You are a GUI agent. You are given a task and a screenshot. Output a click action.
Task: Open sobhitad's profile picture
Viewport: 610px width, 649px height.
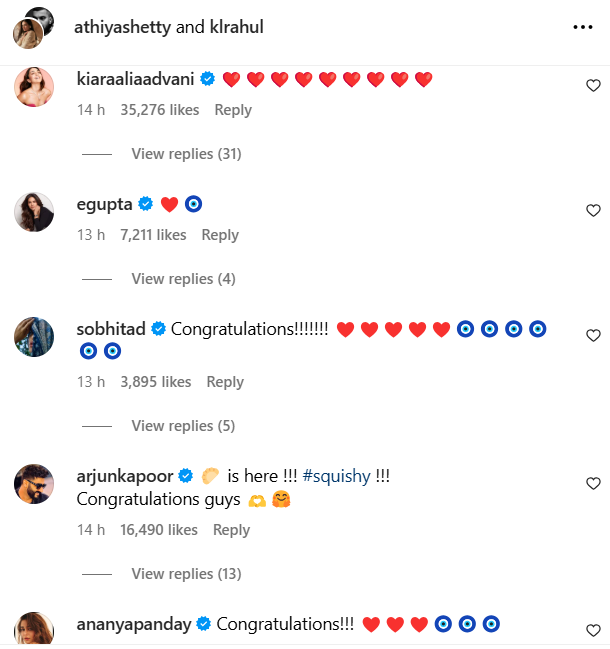tap(33, 336)
